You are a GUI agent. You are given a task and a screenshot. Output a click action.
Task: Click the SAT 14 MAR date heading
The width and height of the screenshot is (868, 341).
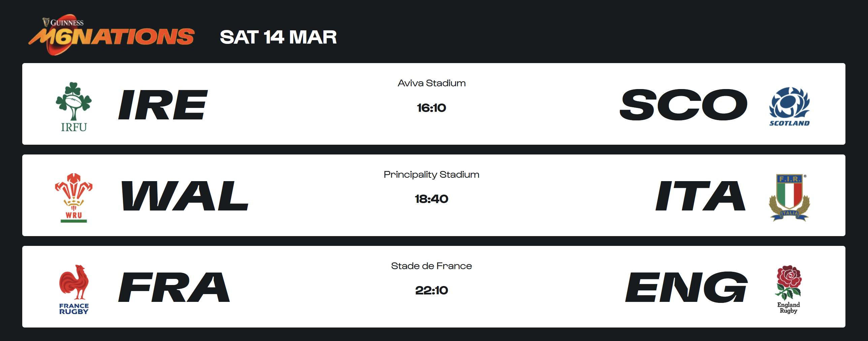pos(278,37)
